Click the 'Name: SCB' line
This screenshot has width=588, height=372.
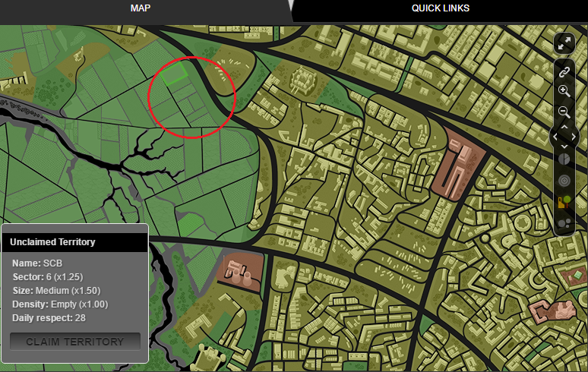coord(37,263)
